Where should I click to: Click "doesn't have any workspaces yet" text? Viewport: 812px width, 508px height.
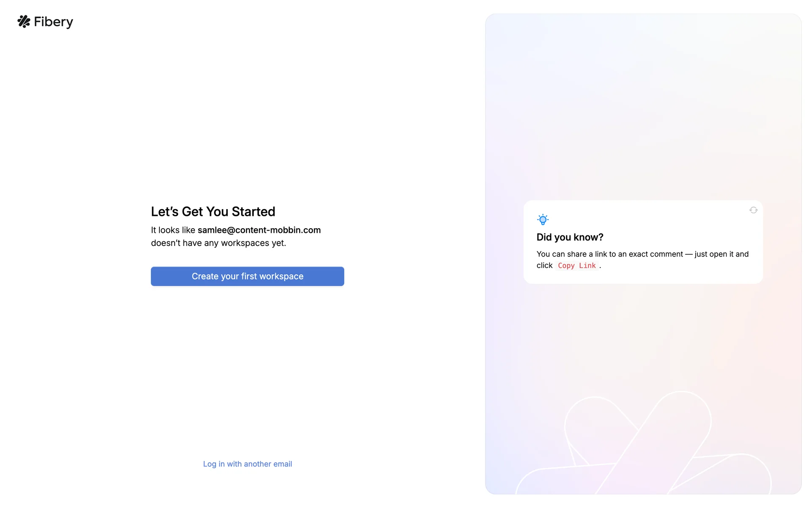coord(218,243)
